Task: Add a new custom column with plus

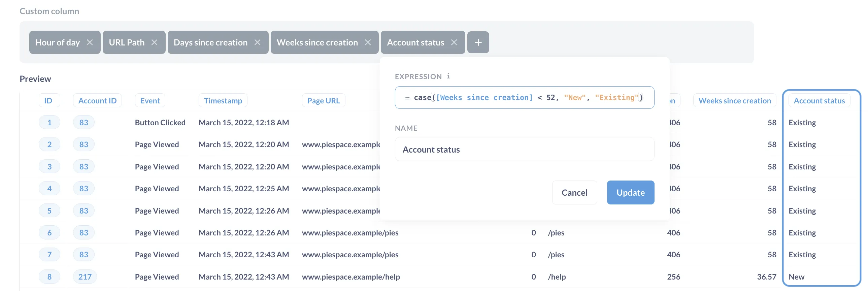Action: 478,42
